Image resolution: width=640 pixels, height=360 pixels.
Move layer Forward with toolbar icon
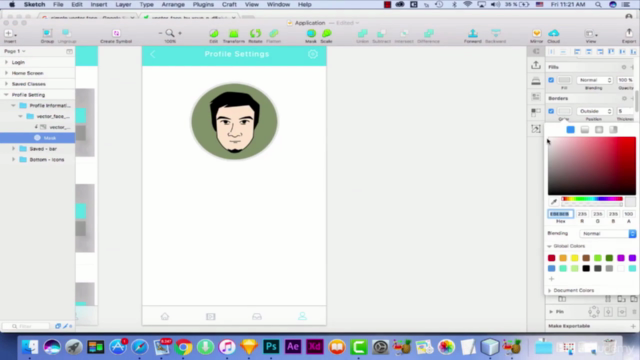coord(473,33)
